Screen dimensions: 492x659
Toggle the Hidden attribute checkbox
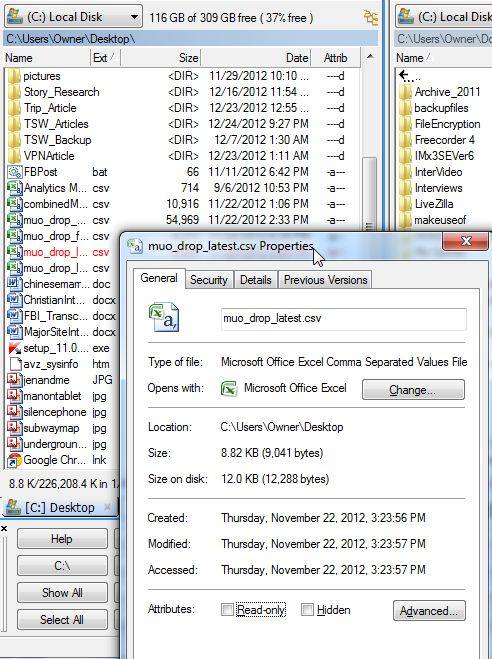click(x=307, y=609)
